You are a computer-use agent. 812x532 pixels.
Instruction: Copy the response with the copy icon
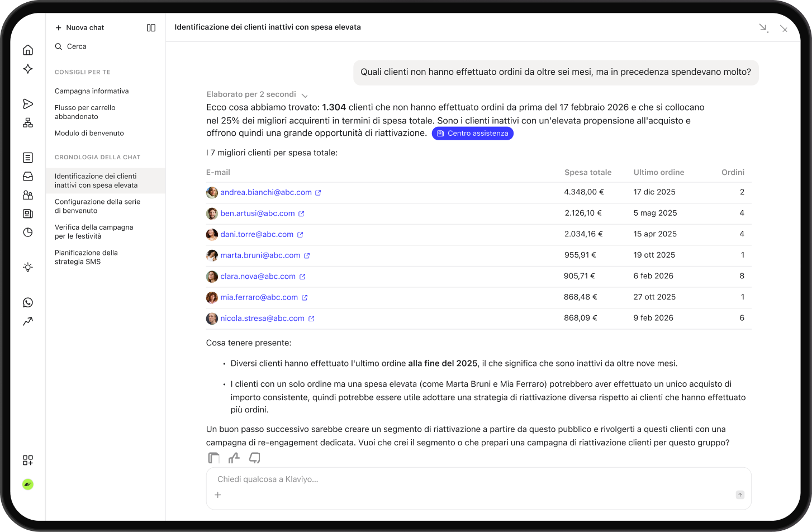coord(213,458)
